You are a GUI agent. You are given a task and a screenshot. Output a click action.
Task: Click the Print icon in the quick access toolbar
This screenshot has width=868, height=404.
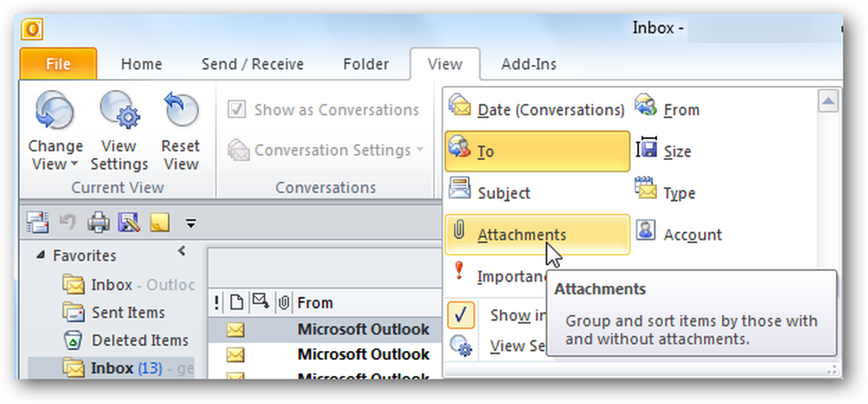tap(99, 222)
